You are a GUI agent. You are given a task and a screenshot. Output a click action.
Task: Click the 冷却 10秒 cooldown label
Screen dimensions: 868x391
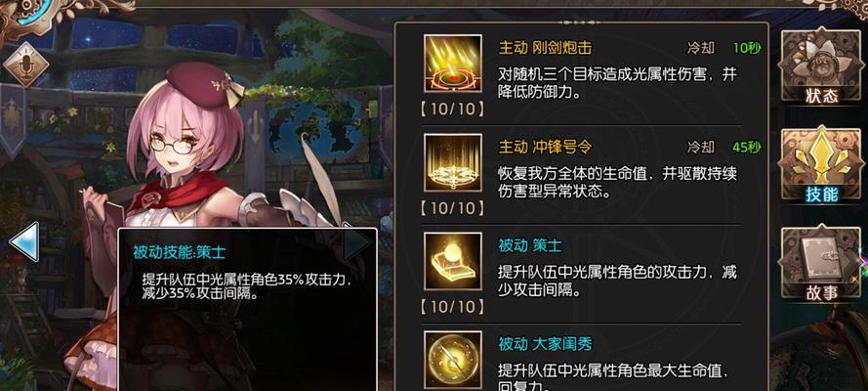coord(724,48)
